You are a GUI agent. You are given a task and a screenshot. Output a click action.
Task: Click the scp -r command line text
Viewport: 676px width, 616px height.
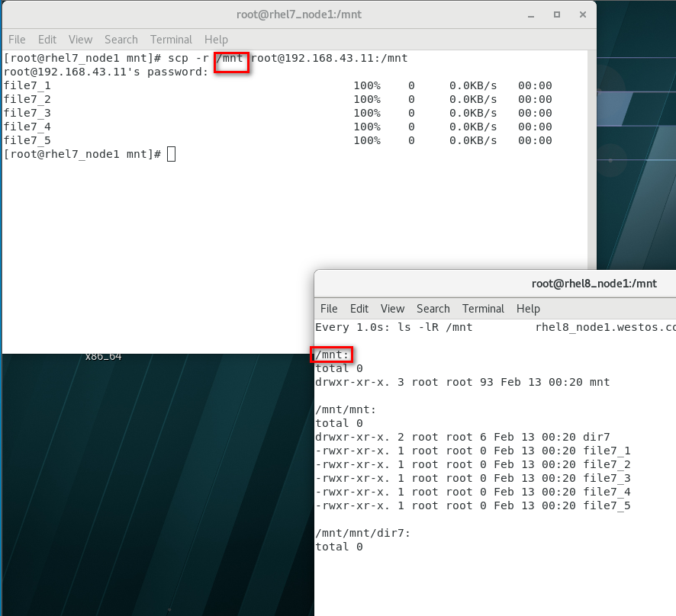[x=288, y=58]
